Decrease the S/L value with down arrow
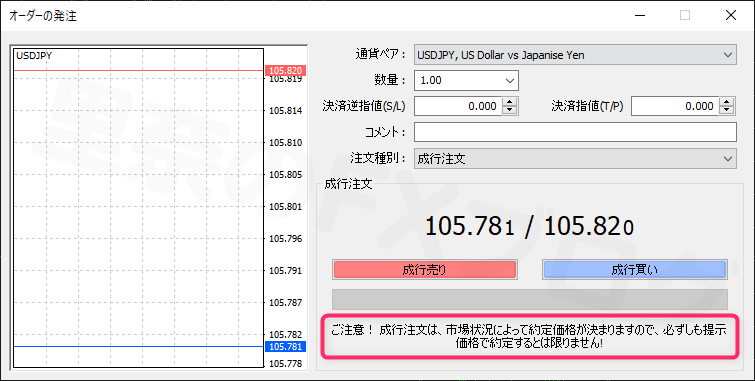Image resolution: width=755 pixels, height=381 pixels. click(x=509, y=110)
